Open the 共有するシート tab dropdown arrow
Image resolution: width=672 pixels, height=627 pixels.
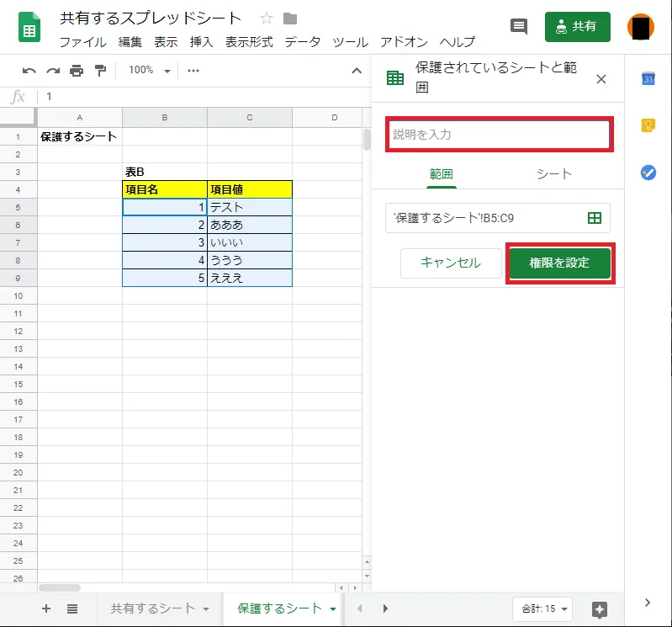point(206,609)
